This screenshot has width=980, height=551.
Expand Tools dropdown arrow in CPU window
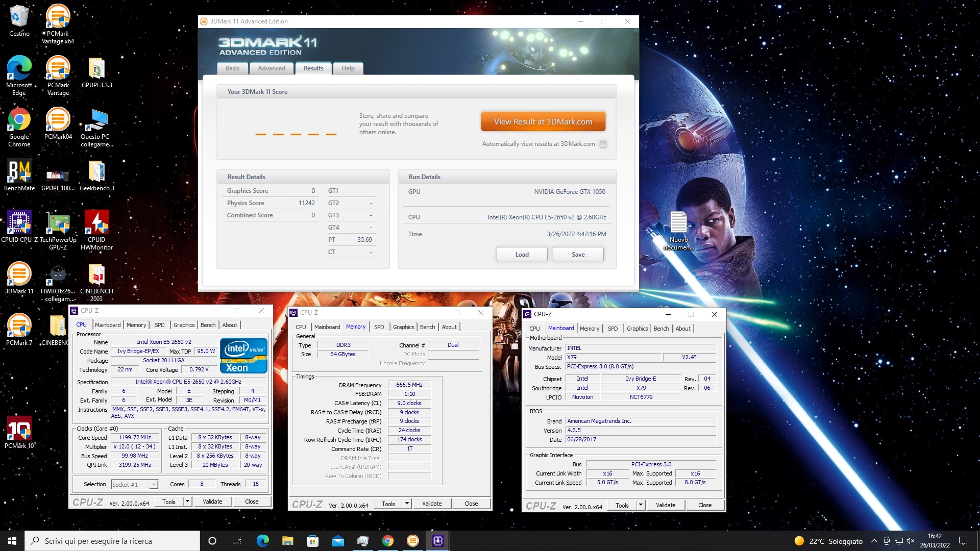point(187,502)
